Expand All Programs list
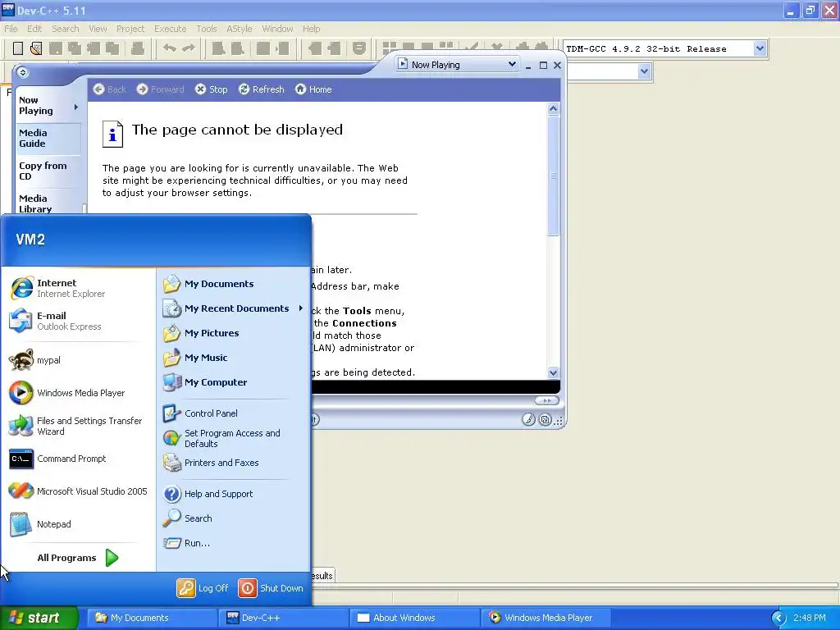Viewport: 840px width, 630px height. tap(78, 558)
